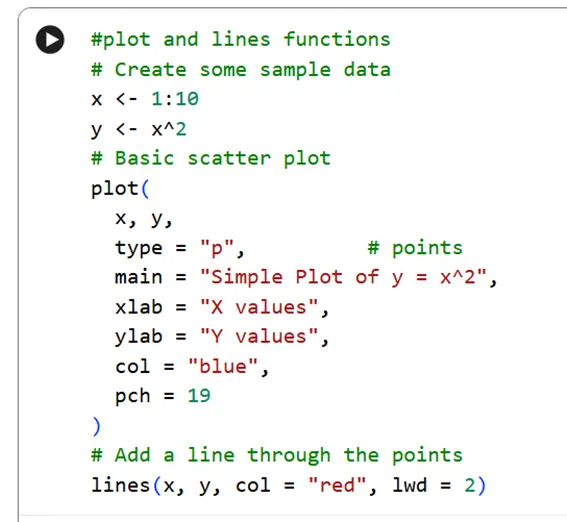The width and height of the screenshot is (567, 522).
Task: Click the pch value 19
Action: pos(199,395)
